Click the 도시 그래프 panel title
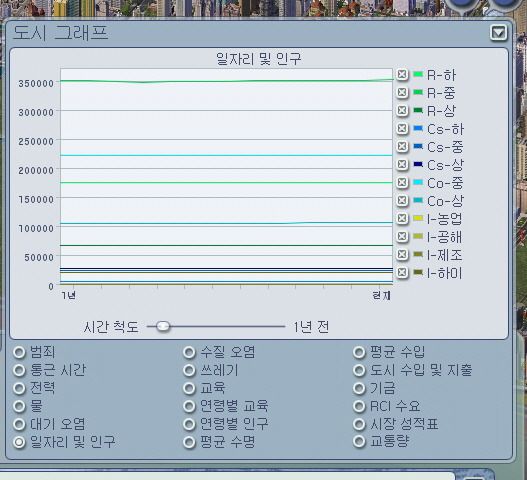Viewport: 527px width, 480px height. (60, 33)
